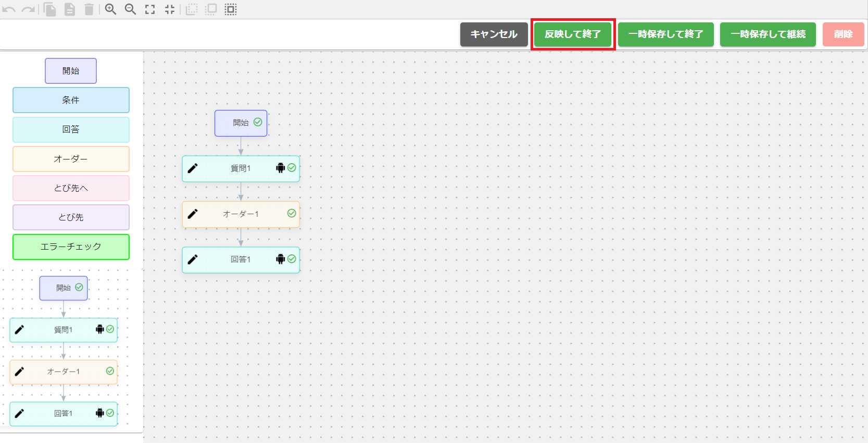Click the pencil icon on オーダー1 node
The height and width of the screenshot is (443, 868).
pos(193,214)
